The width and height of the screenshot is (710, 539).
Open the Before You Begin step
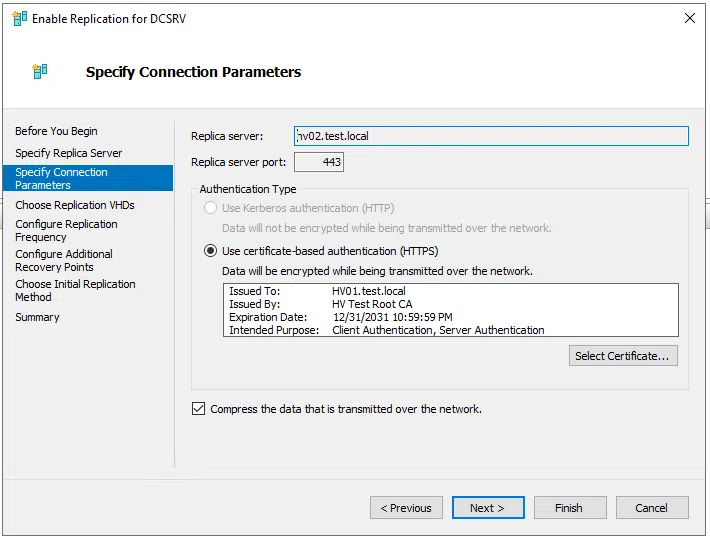coord(56,131)
